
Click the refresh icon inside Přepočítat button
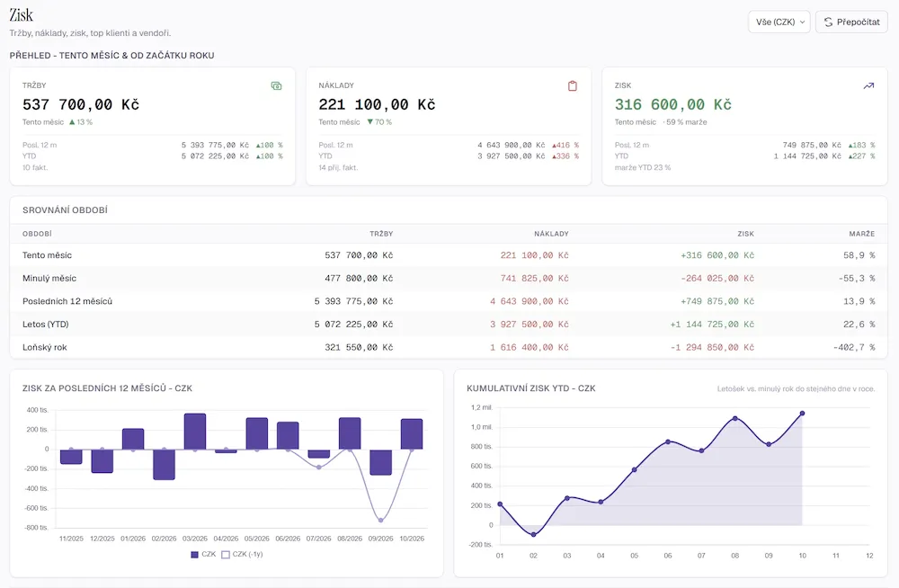[x=829, y=22]
